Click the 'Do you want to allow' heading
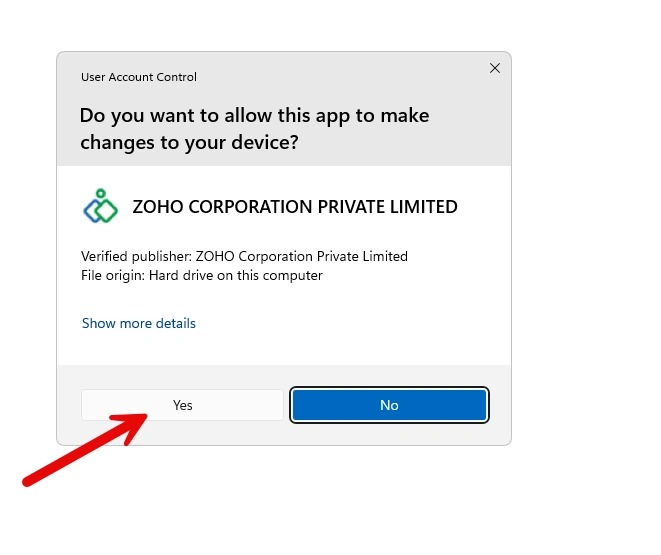The width and height of the screenshot is (661, 555). point(254,115)
